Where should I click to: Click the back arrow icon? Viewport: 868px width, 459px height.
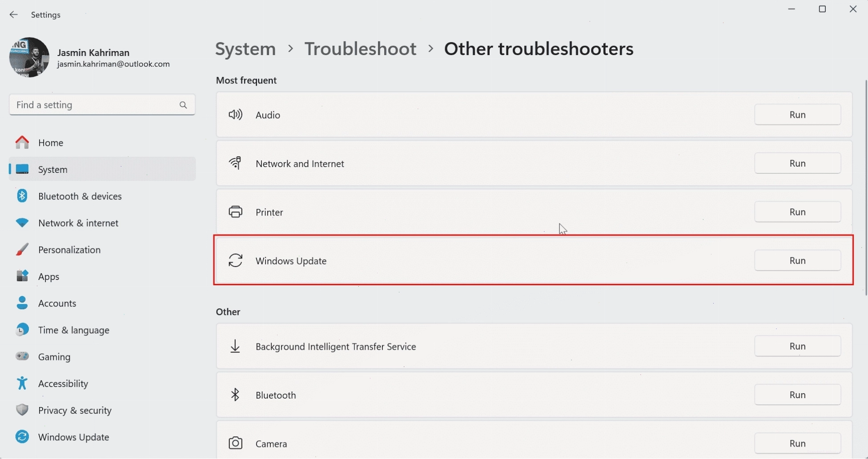14,15
